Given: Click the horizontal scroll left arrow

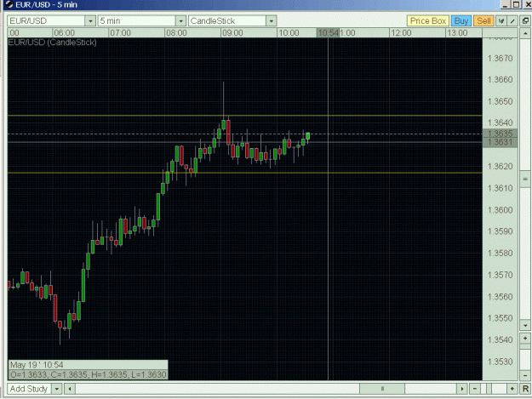Looking at the screenshot, I should click(x=70, y=389).
